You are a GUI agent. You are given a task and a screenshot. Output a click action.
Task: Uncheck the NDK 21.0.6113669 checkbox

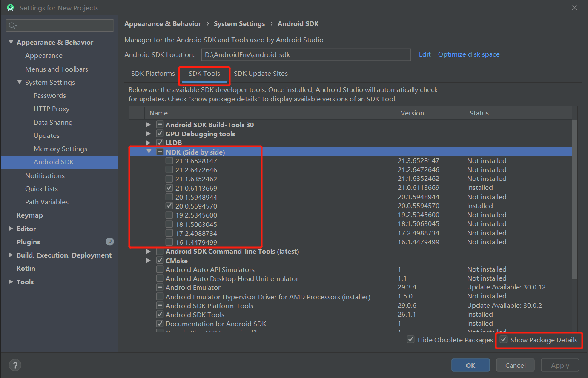(169, 188)
